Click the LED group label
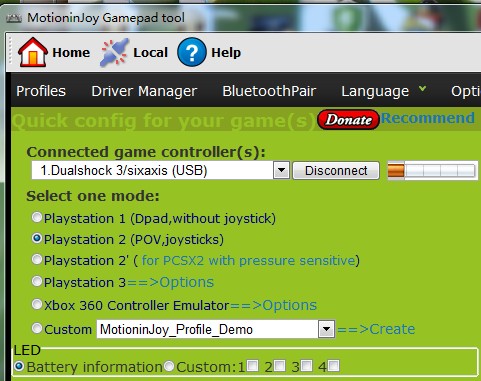The image size is (481, 381). click(x=27, y=350)
